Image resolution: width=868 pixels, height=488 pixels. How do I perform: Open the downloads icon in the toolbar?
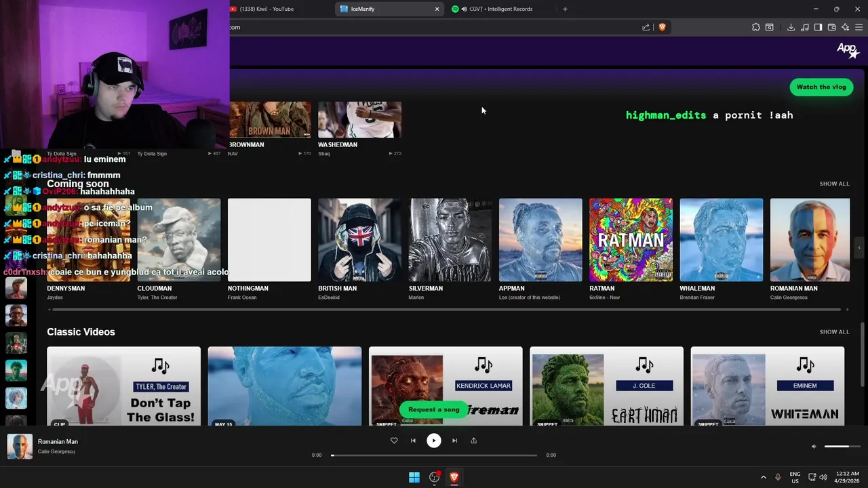click(791, 27)
